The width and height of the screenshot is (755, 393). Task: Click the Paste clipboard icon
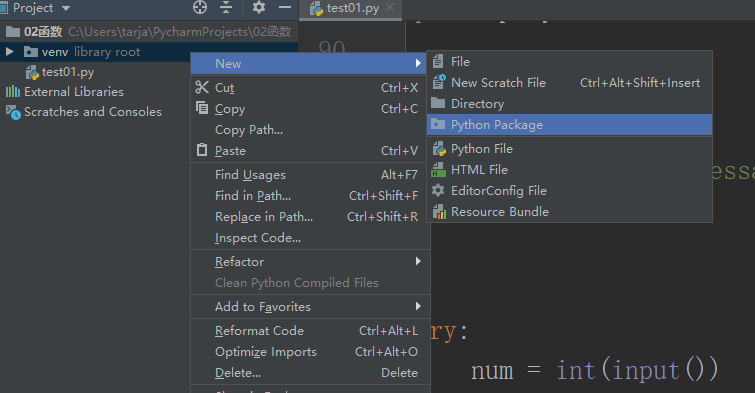(x=202, y=150)
